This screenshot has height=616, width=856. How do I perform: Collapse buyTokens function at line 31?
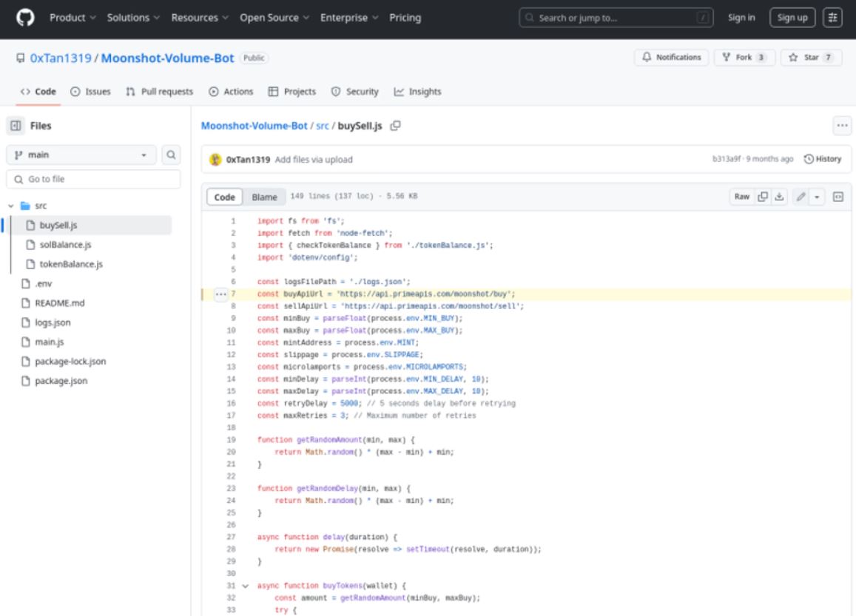[246, 586]
